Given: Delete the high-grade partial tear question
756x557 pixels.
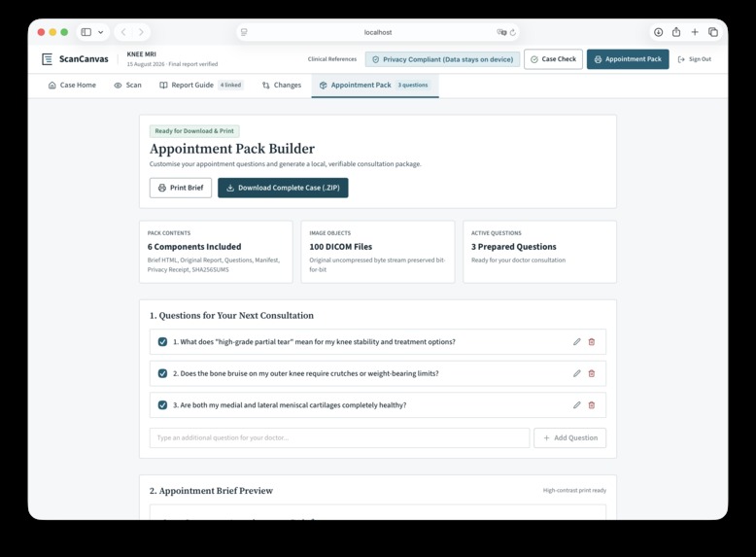Looking at the screenshot, I should tap(592, 342).
